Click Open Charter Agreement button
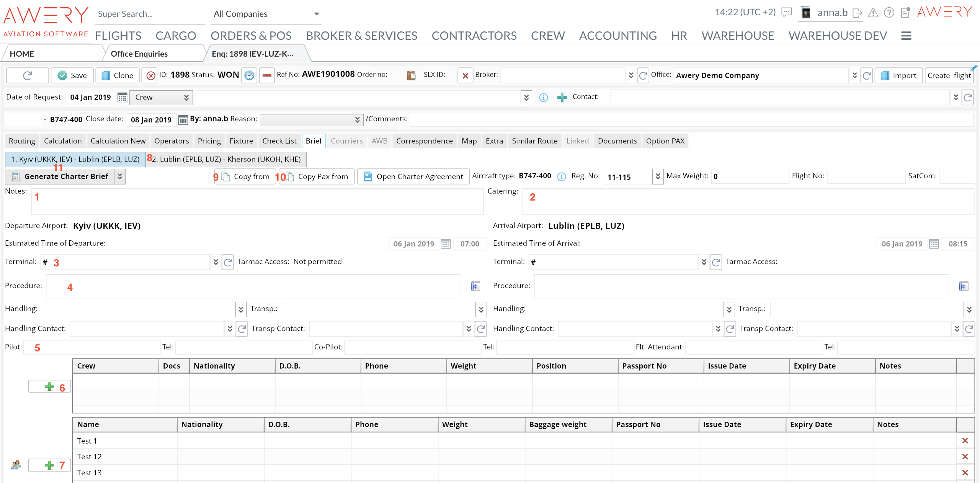This screenshot has width=980, height=483. 413,176
